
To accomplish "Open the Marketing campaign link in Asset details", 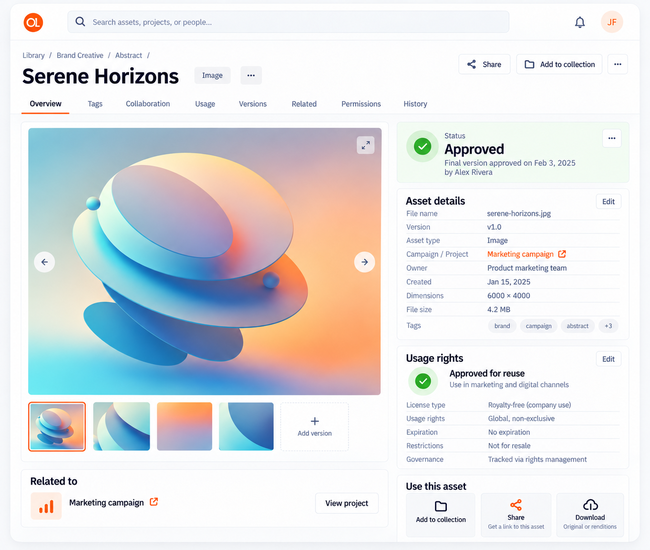I will tap(520, 254).
